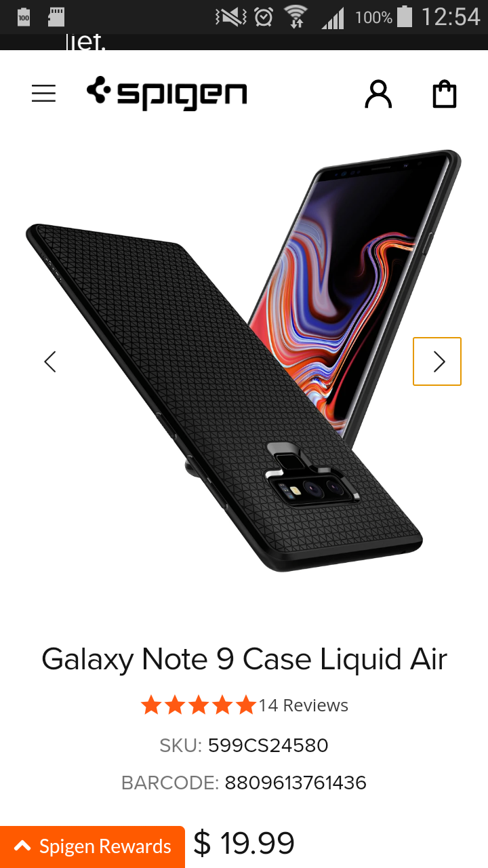Tap the SKU number 599CS24580
Screen dimensions: 488x868
268,746
